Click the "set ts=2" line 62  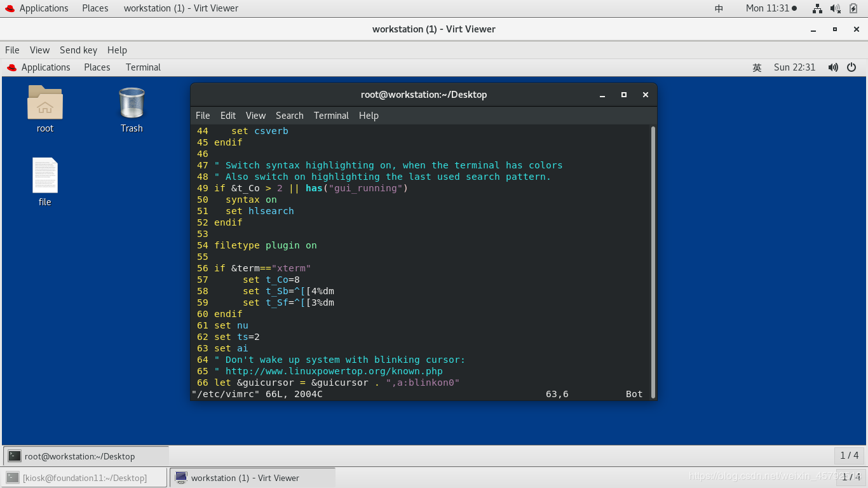[237, 337]
